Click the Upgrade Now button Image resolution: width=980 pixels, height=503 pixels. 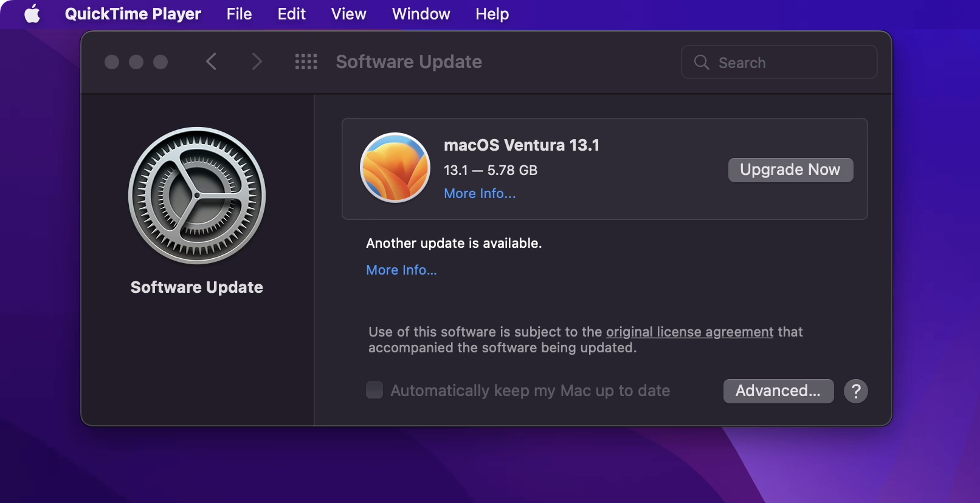pos(790,170)
